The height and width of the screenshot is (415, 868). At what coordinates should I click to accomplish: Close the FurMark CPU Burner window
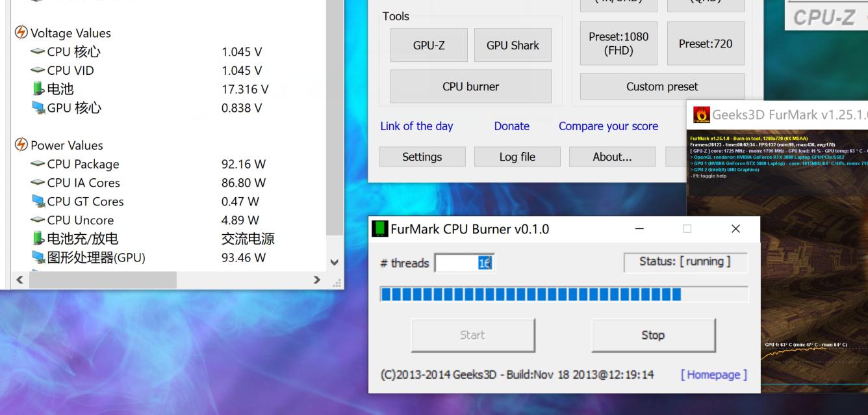pyautogui.click(x=735, y=229)
